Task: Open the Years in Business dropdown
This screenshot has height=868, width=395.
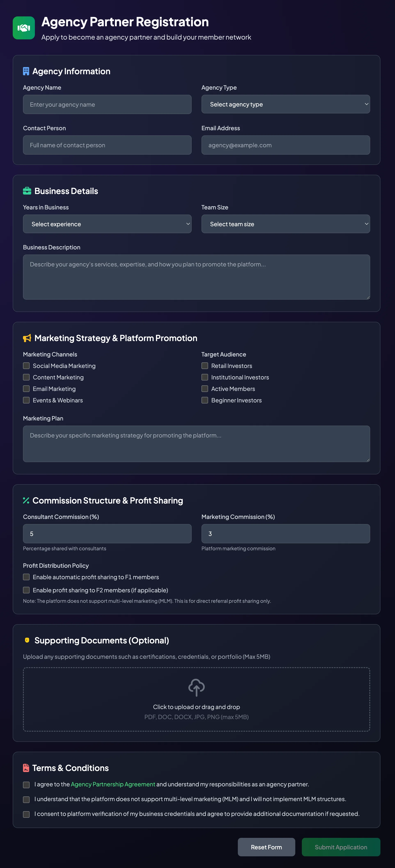Action: coord(107,224)
